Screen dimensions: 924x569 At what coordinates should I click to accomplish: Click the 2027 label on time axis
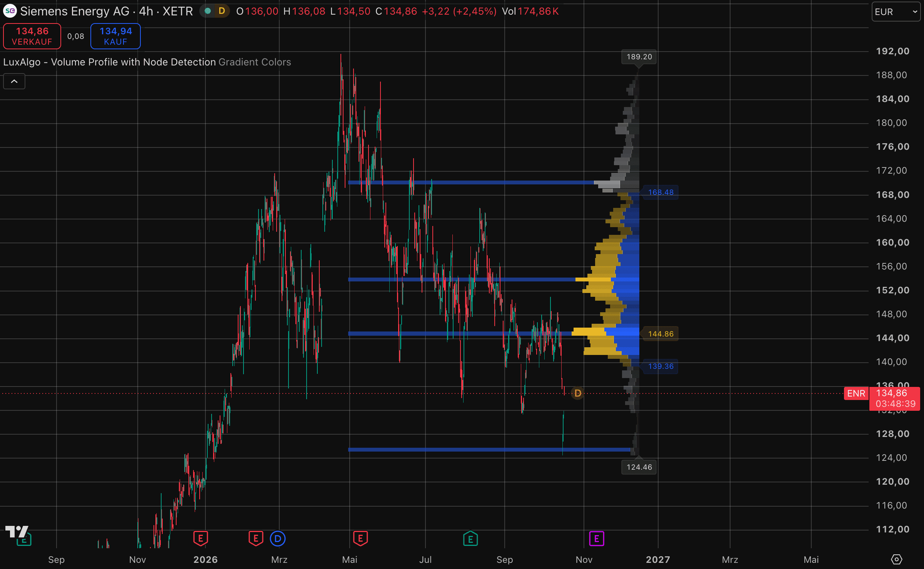(x=658, y=559)
